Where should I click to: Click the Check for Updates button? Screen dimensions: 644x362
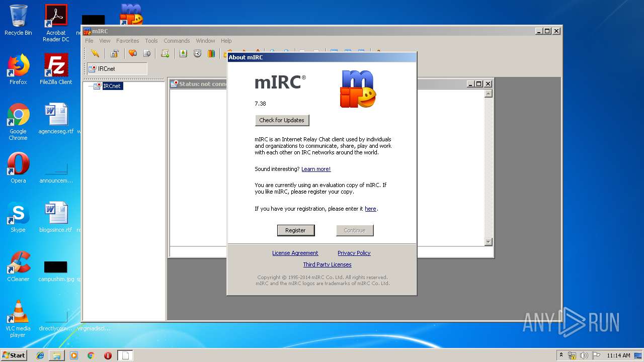tap(282, 120)
